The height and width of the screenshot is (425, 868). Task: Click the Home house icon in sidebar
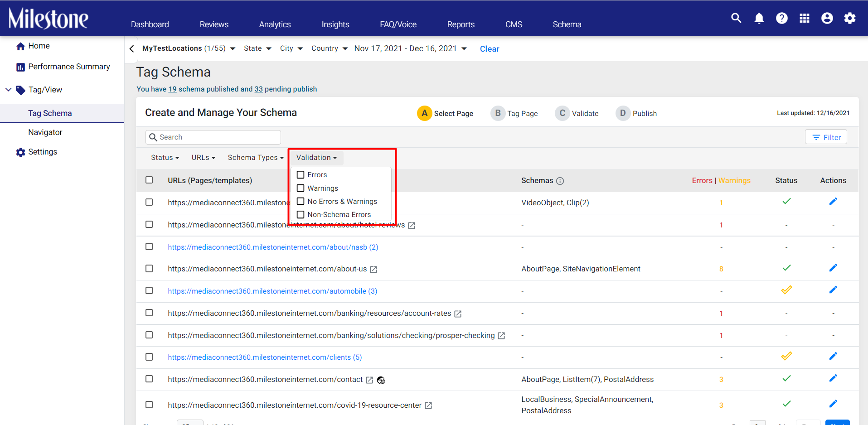coord(20,46)
